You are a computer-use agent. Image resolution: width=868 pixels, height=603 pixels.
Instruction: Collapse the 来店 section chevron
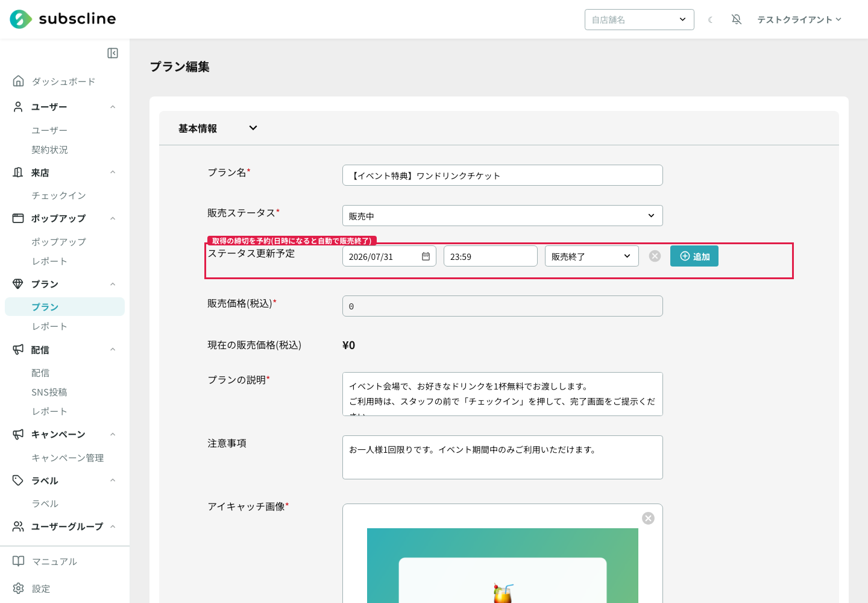(x=113, y=172)
